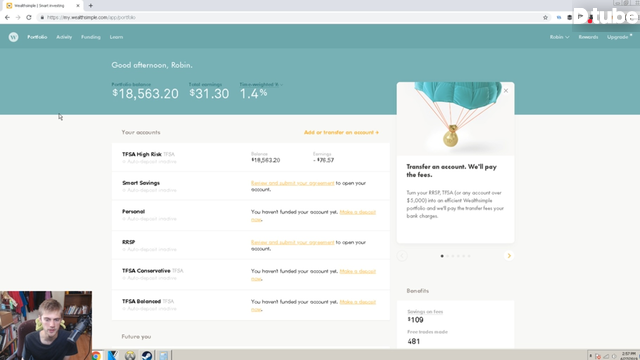
Task: Click the Free trades made value 481
Action: [413, 341]
